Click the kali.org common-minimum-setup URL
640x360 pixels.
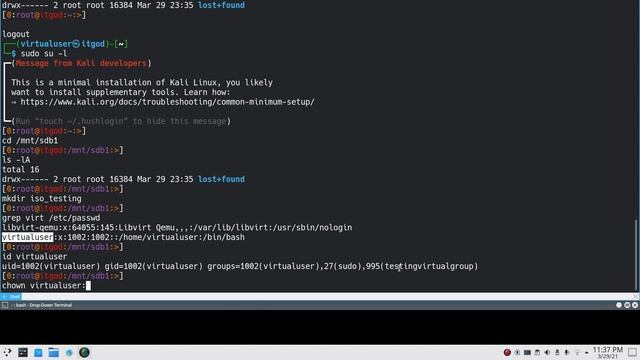[167, 102]
